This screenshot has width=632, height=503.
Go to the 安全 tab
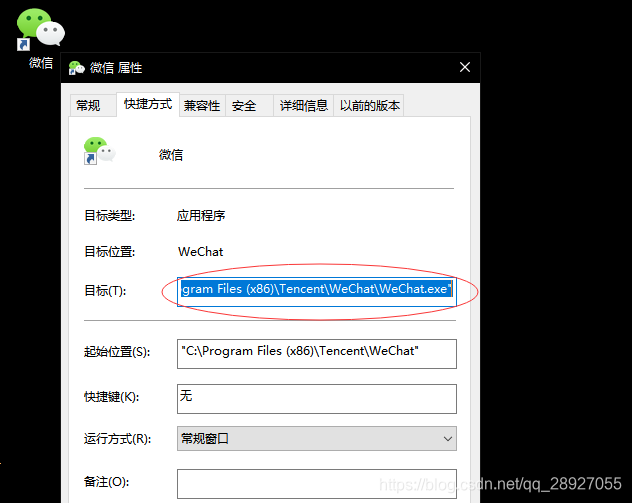[x=249, y=106]
